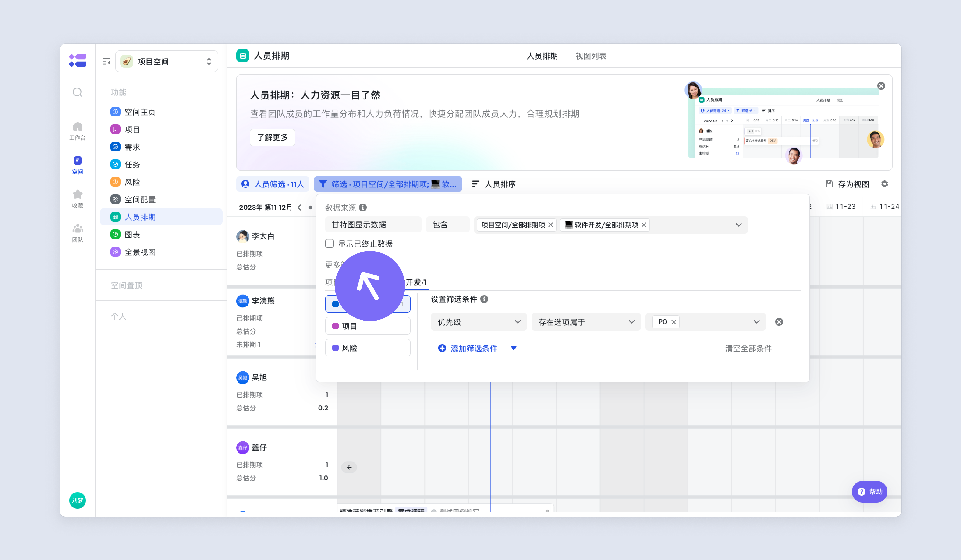
Task: Open the 优先级 field dropdown
Action: point(479,322)
